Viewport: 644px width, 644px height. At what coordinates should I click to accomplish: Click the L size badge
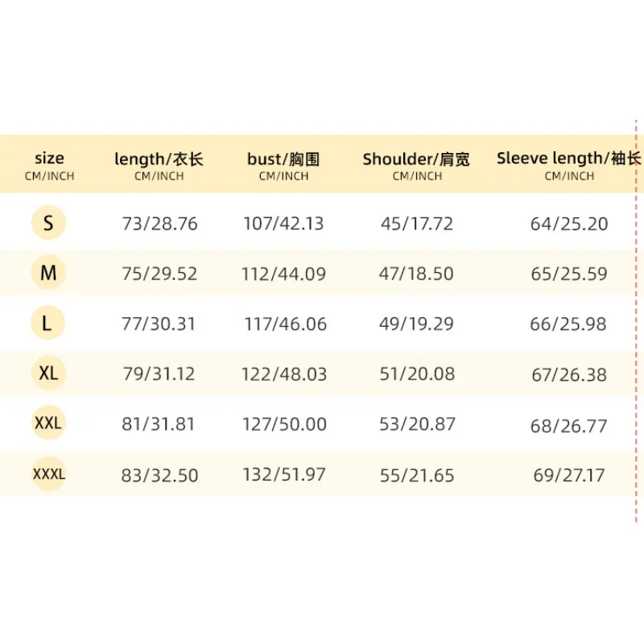pos(48,323)
